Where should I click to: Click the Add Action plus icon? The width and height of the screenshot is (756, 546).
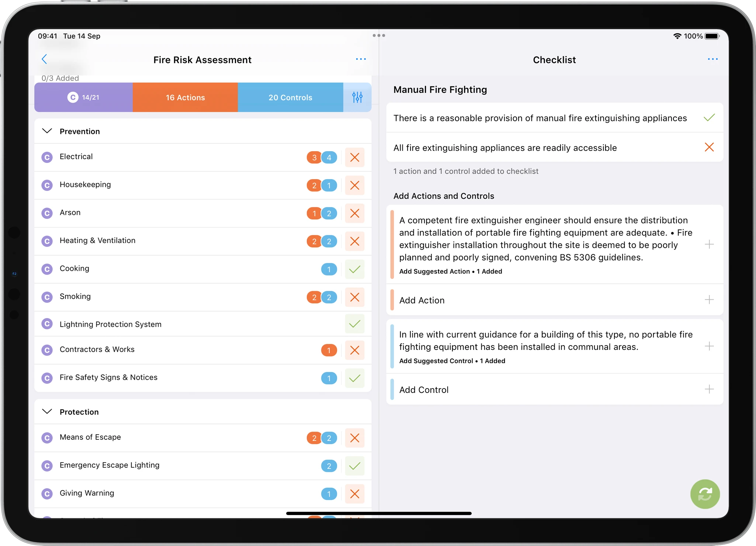[x=709, y=300]
